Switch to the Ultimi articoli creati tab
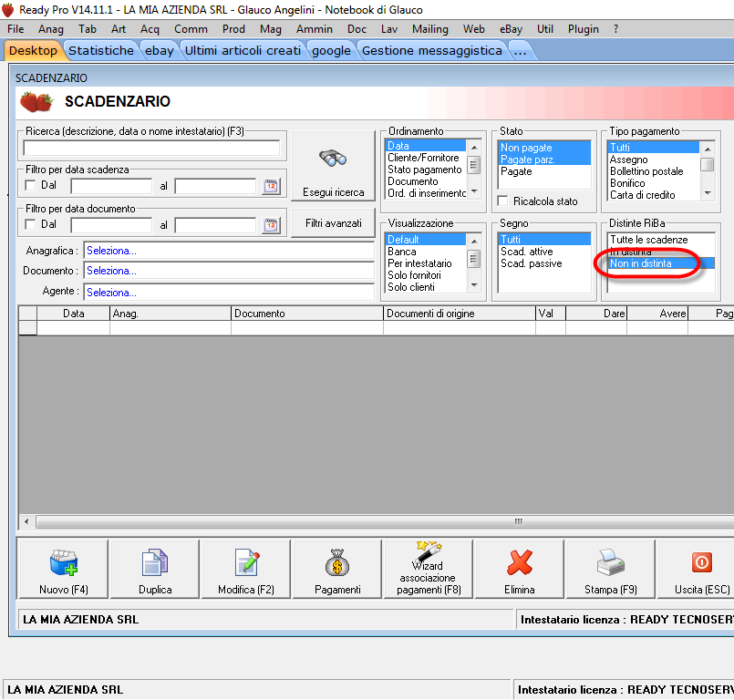Viewport: 734px width, 700px height. [243, 50]
